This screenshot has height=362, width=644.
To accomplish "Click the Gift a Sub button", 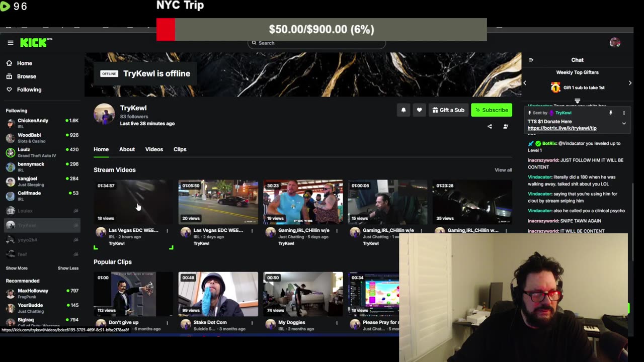I will coord(448,110).
